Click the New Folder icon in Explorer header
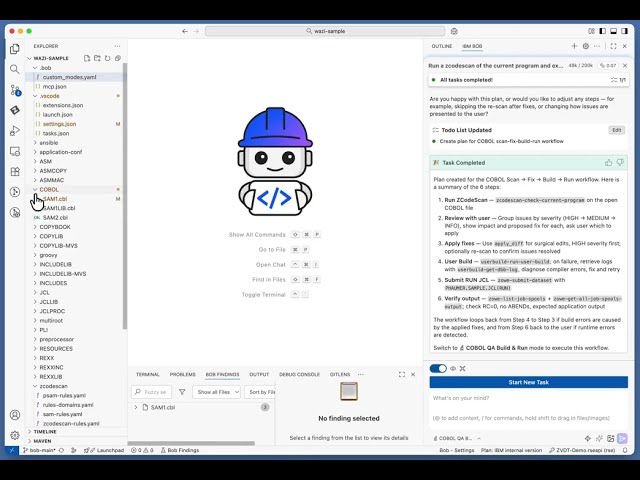 point(97,58)
